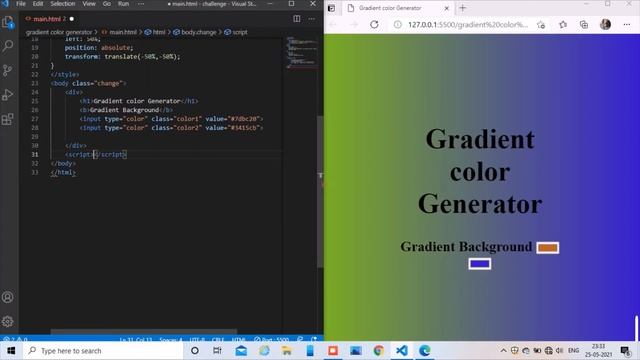Open the Source Control view
640x360 pixels.
pos(8,70)
